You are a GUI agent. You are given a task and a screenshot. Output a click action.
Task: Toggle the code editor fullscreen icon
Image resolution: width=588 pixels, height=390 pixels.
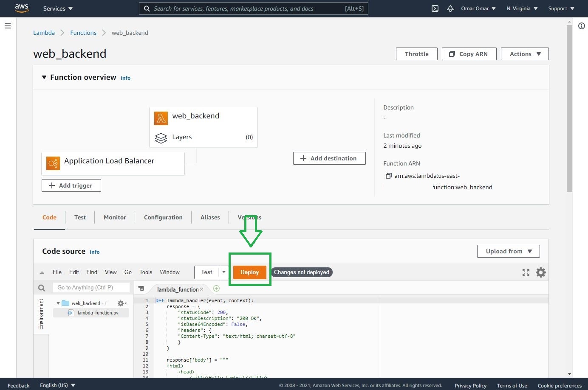(526, 272)
